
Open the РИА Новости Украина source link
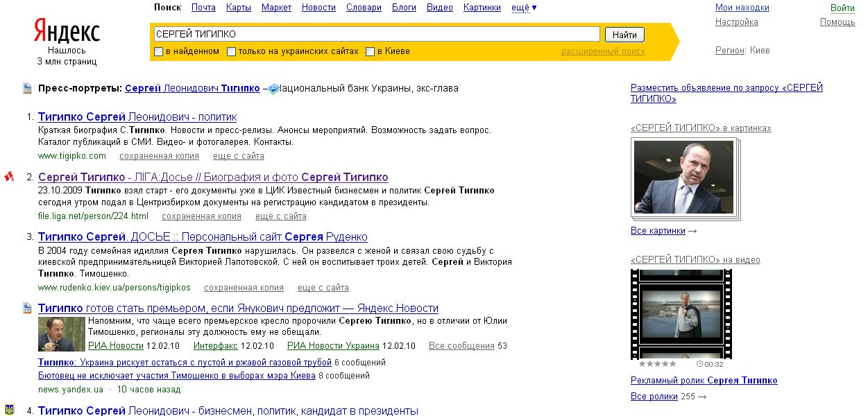coord(333,346)
